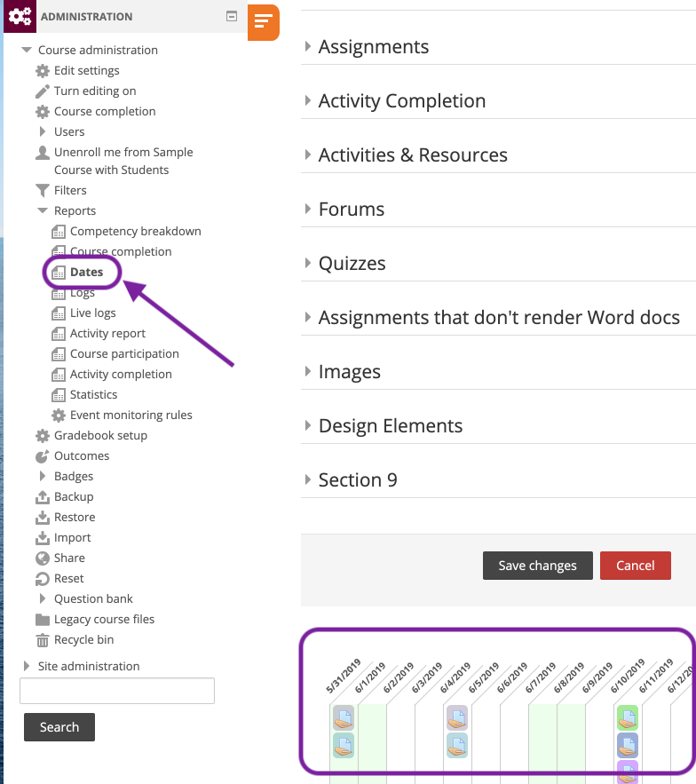The image size is (696, 784).
Task: Click the assignment icon under 6/4/2019
Action: click(x=457, y=717)
